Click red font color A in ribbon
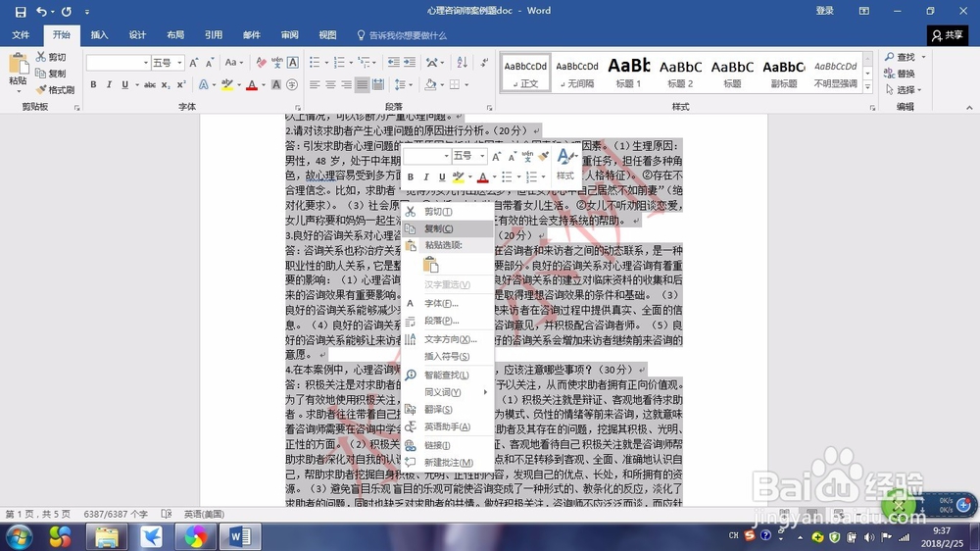The image size is (980, 551). pyautogui.click(x=252, y=84)
